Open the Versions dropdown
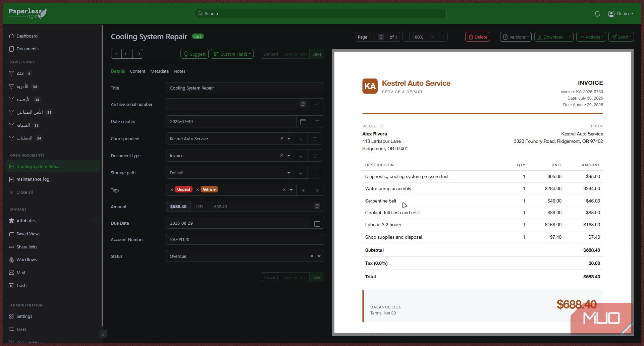This screenshot has width=644, height=346. coord(516,37)
